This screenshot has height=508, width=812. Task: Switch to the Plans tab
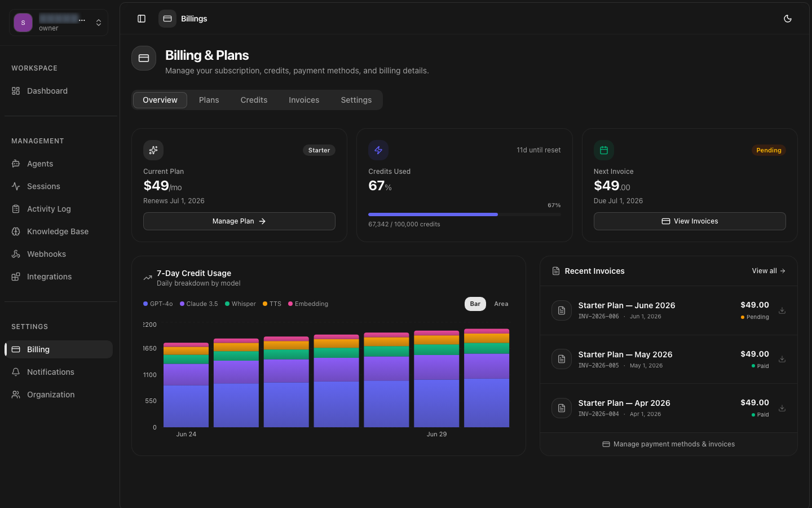209,100
